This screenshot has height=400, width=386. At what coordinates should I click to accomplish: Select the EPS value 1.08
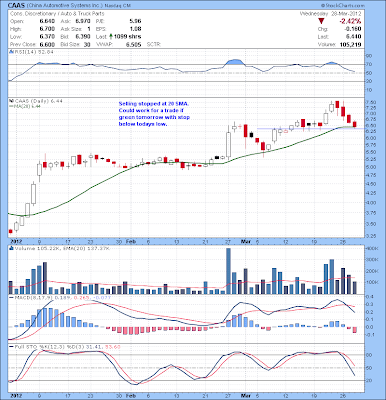tap(135, 29)
